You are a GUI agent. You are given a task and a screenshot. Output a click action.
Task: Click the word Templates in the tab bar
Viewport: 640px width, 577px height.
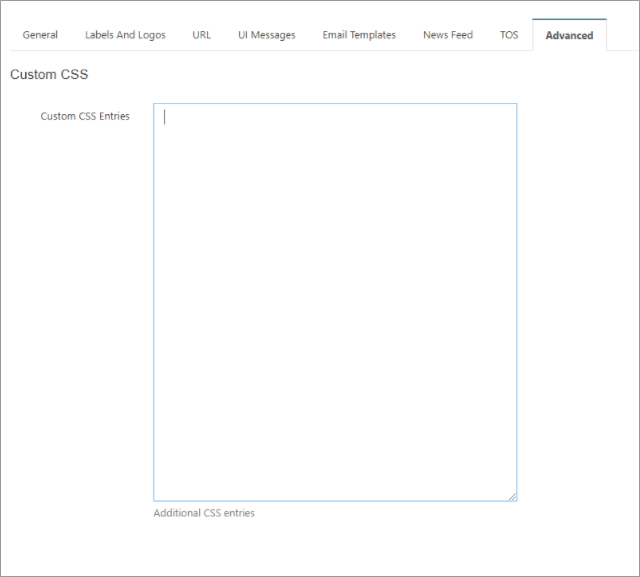(373, 35)
